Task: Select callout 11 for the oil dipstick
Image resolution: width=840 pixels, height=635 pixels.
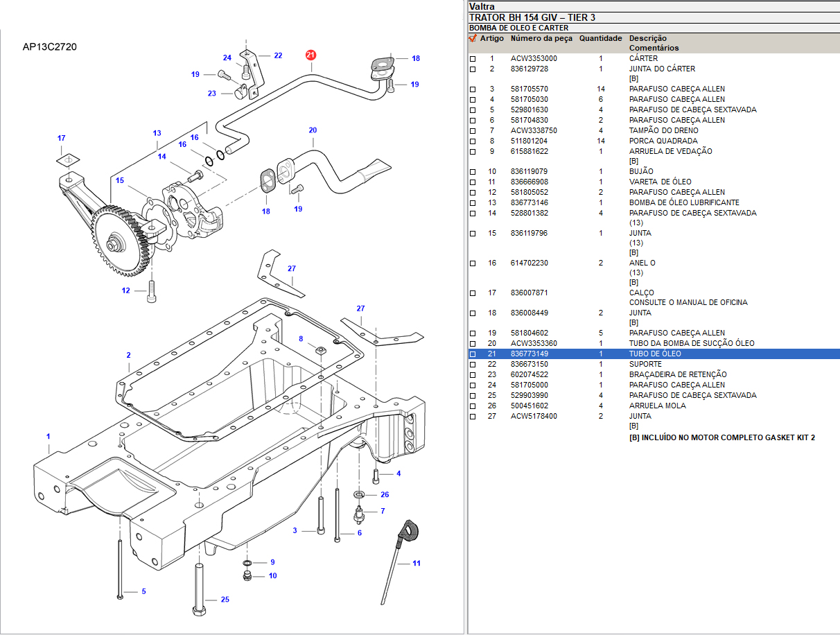Action: coord(417,564)
